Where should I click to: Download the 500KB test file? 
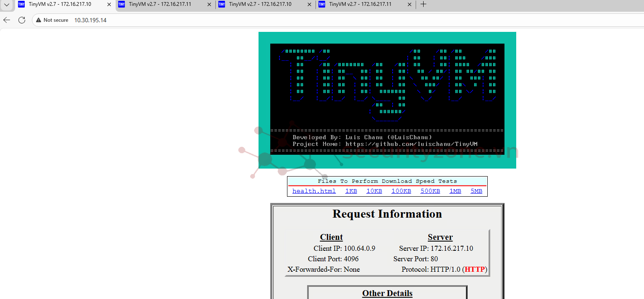(x=430, y=191)
